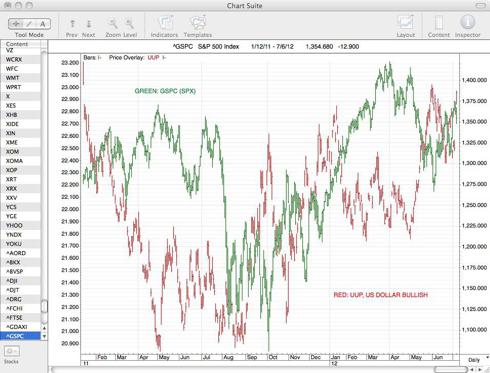Click the zoom in magnifier icon
This screenshot has height=373, width=490.
(129, 24)
